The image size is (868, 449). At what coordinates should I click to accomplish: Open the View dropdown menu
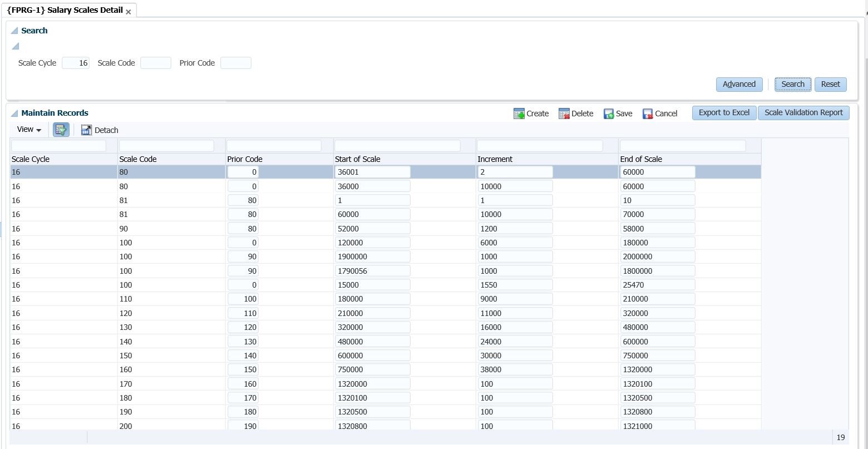tap(29, 130)
